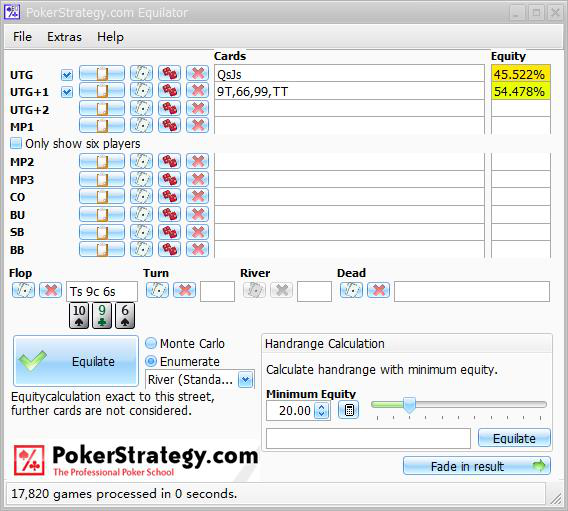Click the Fade in result button
This screenshot has width=568, height=511.
click(477, 466)
